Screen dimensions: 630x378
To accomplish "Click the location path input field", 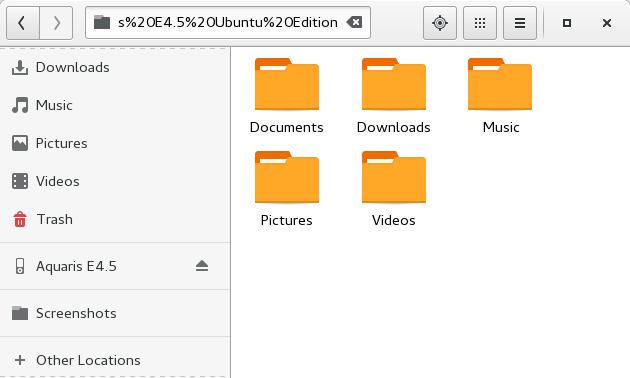I will [228, 22].
